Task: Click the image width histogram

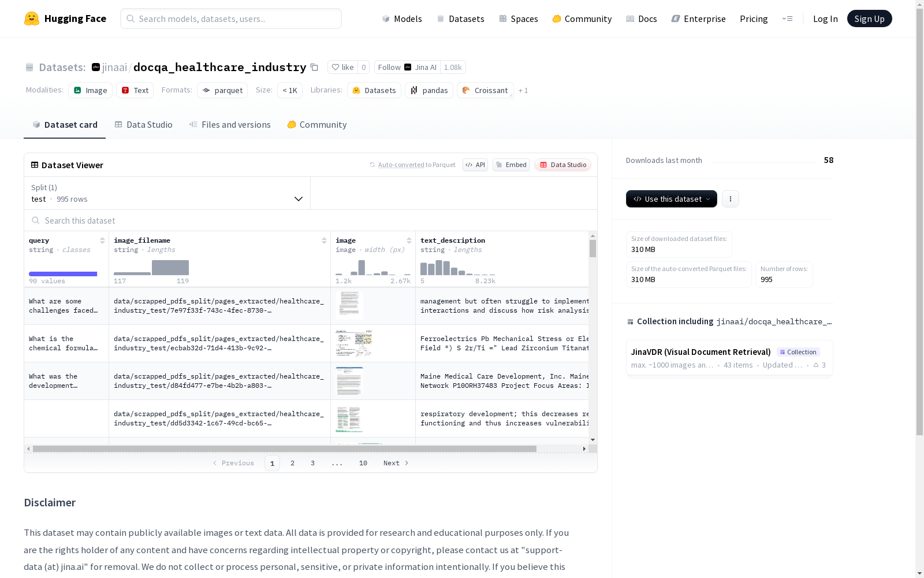Action: click(373, 268)
